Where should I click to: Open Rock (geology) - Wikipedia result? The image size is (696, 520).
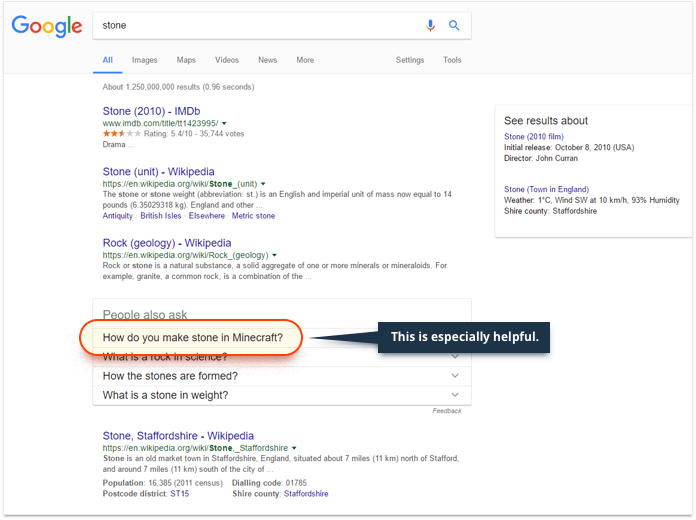[x=167, y=243]
